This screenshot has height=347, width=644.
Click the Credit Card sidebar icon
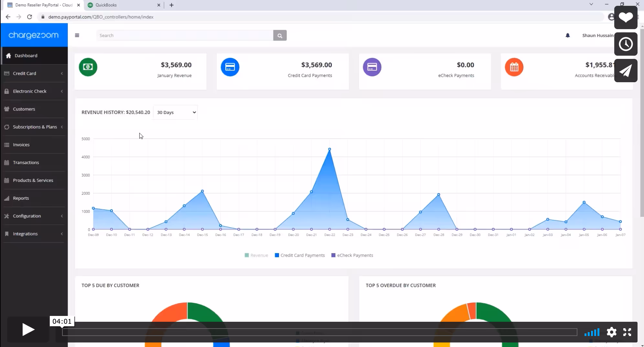pyautogui.click(x=6, y=73)
